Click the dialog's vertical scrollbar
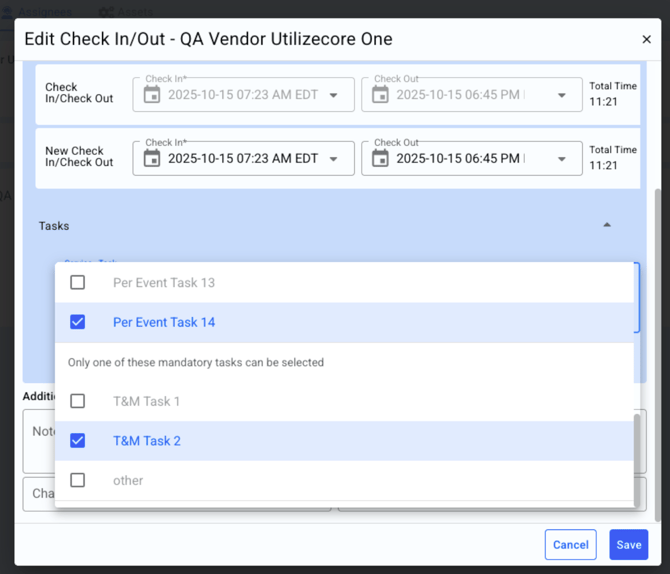The height and width of the screenshot is (574, 670). coord(657,300)
